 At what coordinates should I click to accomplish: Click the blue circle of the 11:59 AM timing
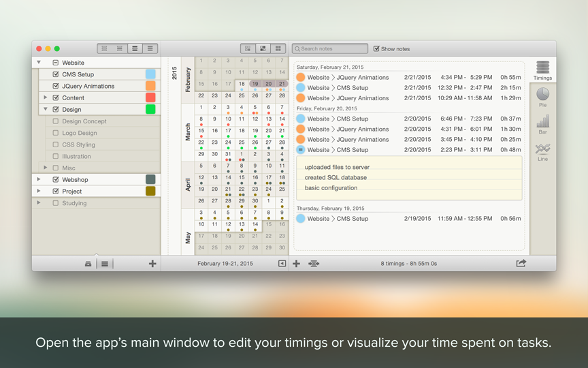(300, 218)
